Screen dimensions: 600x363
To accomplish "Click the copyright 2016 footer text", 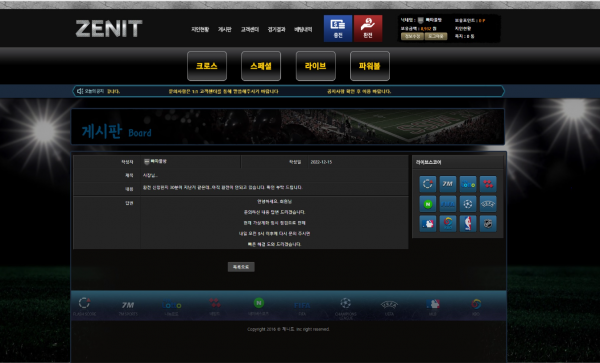I will pyautogui.click(x=288, y=329).
